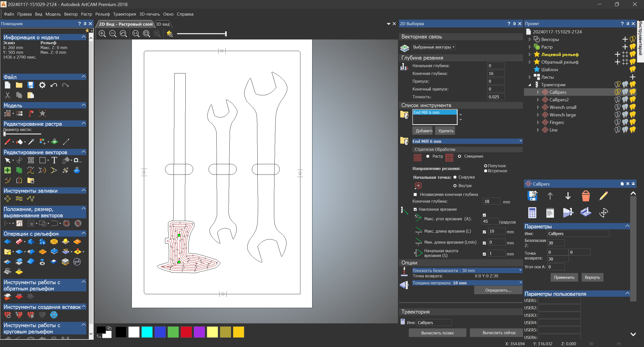The width and height of the screenshot is (644, 347).
Task: Click the calculator icon in Callipers panel
Action: point(532,213)
